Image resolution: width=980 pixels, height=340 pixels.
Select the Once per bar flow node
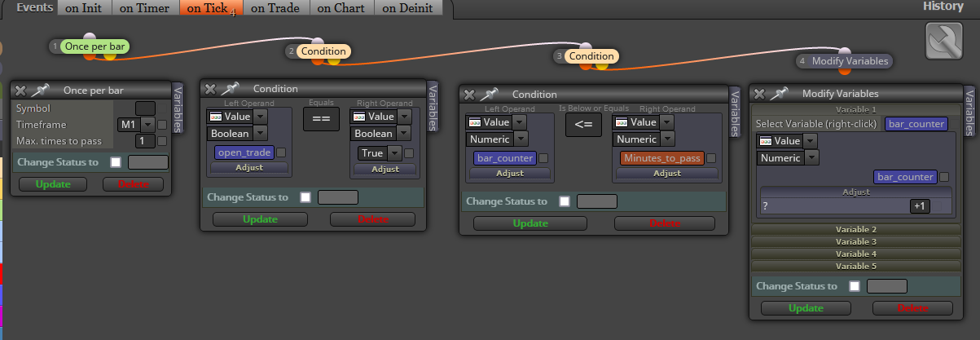94,46
